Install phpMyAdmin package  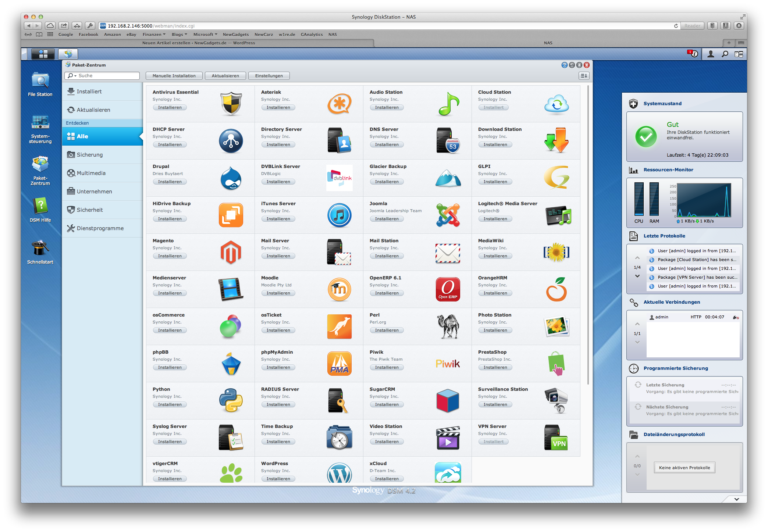pyautogui.click(x=278, y=367)
